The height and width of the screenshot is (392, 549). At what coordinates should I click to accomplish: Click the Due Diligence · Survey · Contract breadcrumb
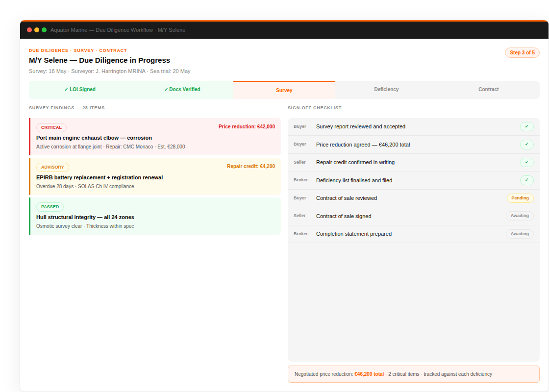pos(78,50)
